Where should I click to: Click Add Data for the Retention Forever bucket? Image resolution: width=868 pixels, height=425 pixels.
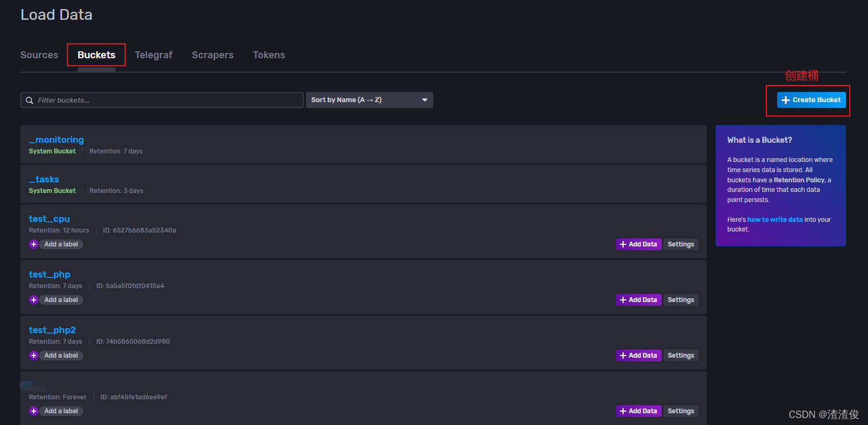click(639, 411)
